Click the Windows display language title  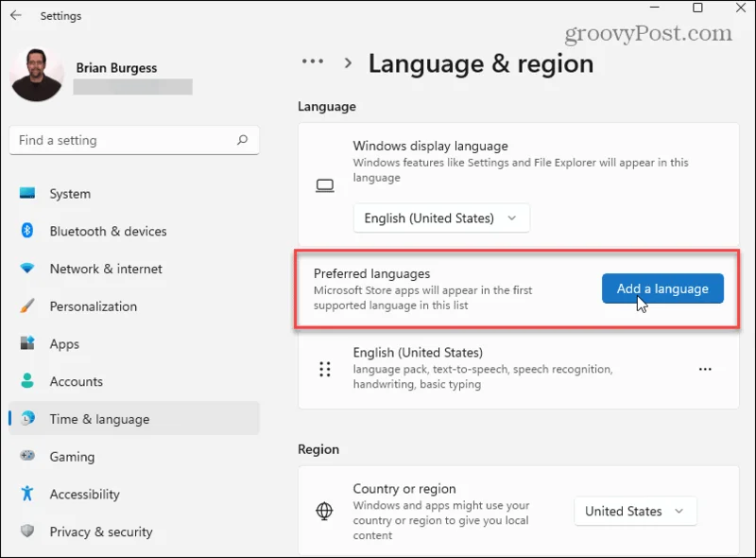point(430,146)
